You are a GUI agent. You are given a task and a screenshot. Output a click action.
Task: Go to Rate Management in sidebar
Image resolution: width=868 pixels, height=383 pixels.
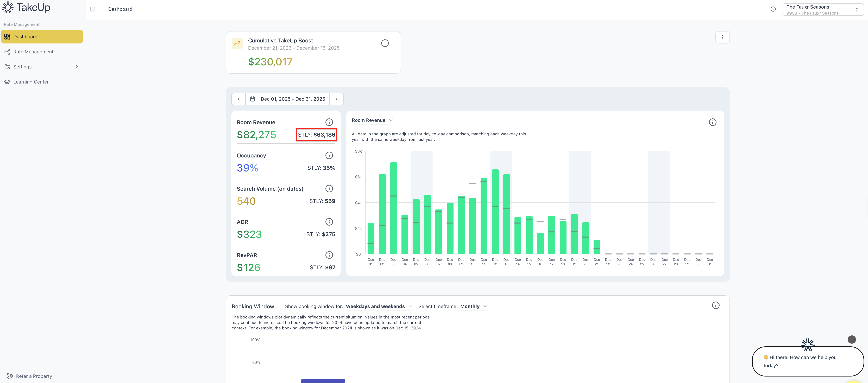pyautogui.click(x=33, y=52)
